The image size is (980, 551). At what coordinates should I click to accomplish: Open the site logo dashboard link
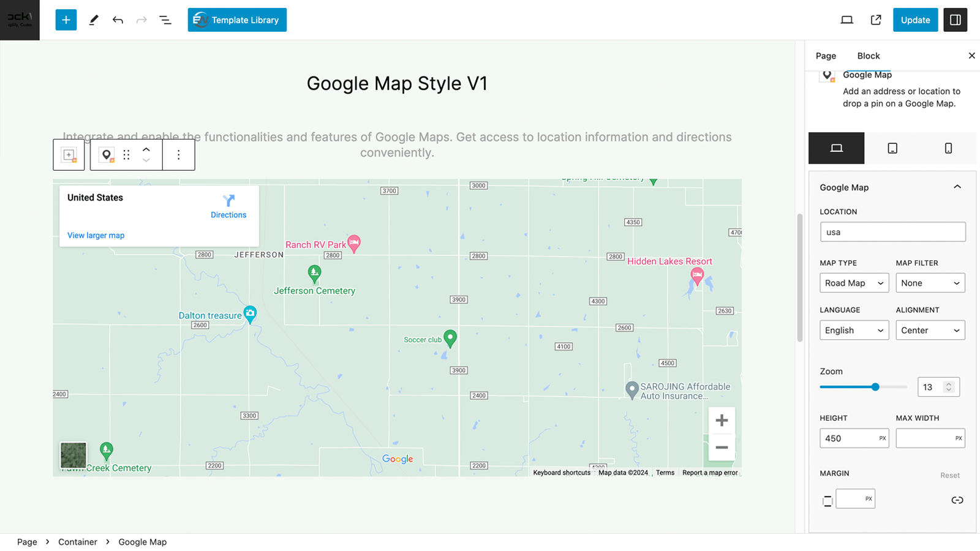click(x=20, y=20)
